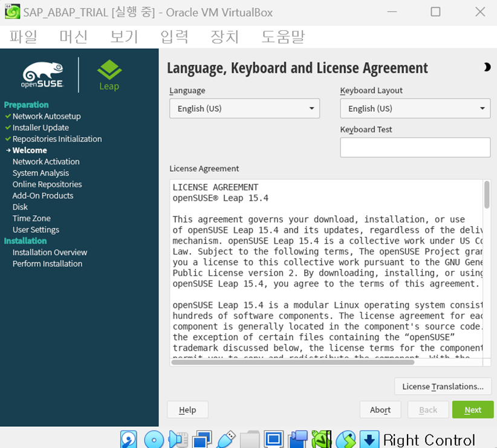
Task: Click the openSUSE chameleon logo
Action: pos(42,75)
